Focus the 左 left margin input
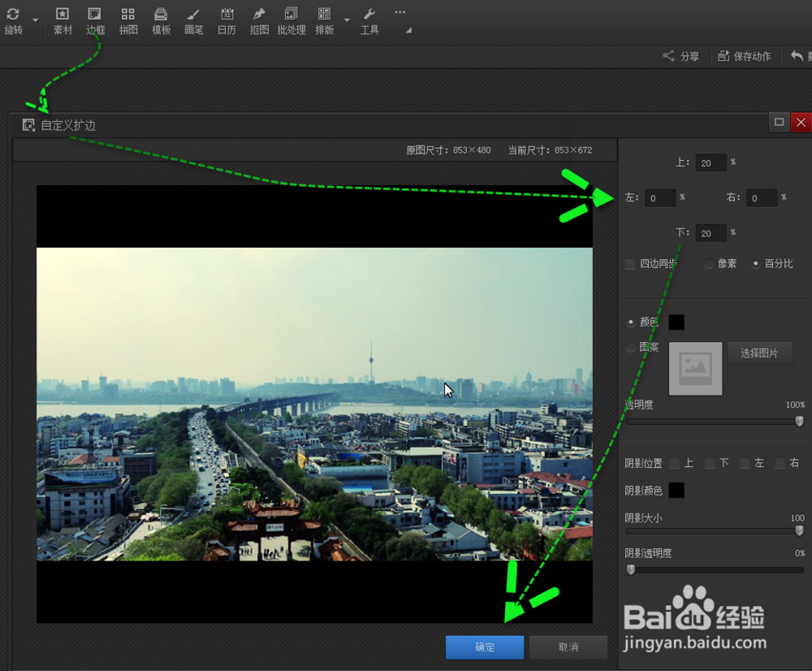 (659, 198)
